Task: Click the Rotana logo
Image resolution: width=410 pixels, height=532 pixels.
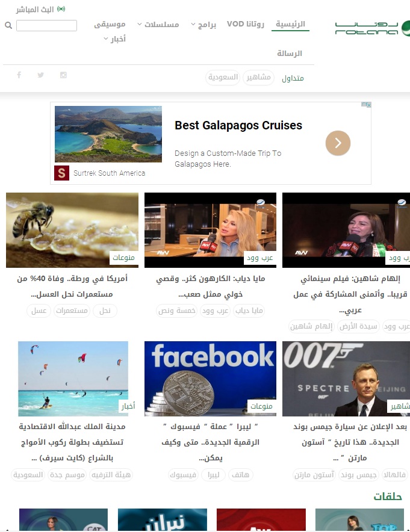Action: click(372, 28)
